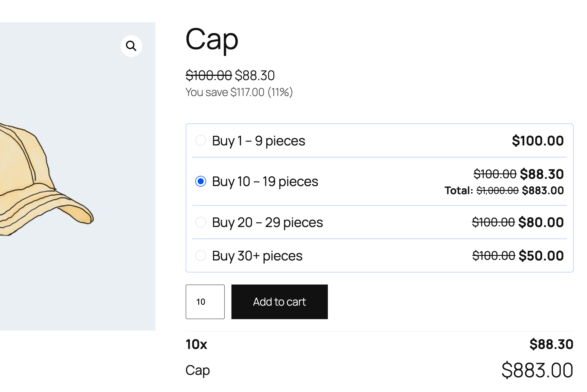This screenshot has width=587, height=392.
Task: Click the bold $100.00 price in 1–9 tier
Action: click(538, 141)
